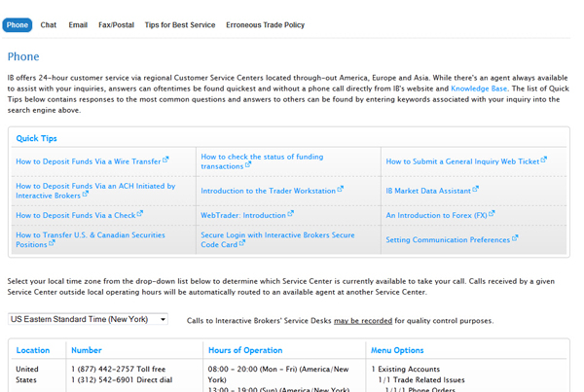Open Erroneous Trade Policy tab

[x=265, y=25]
